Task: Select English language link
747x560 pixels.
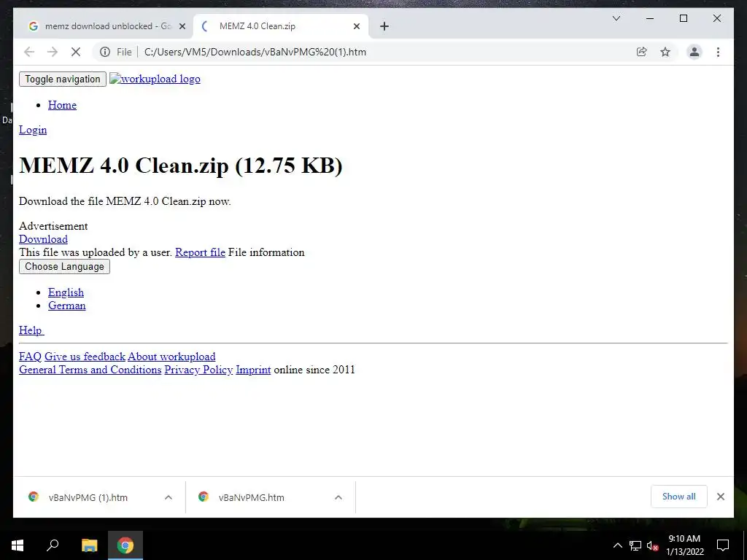Action: (x=66, y=292)
